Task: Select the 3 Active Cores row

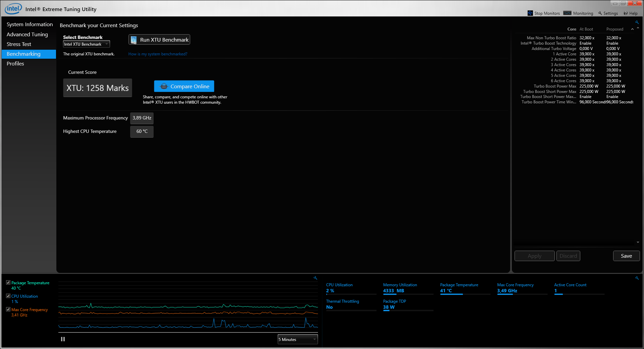Action: 574,65
